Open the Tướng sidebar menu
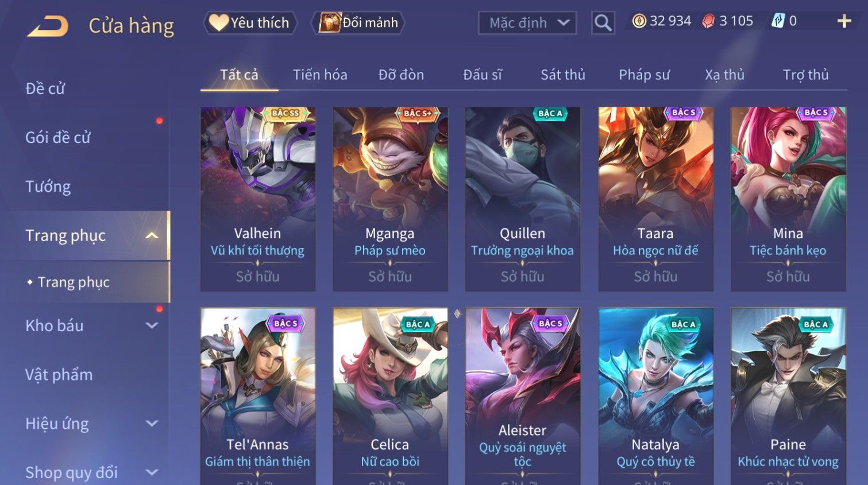 tap(48, 187)
